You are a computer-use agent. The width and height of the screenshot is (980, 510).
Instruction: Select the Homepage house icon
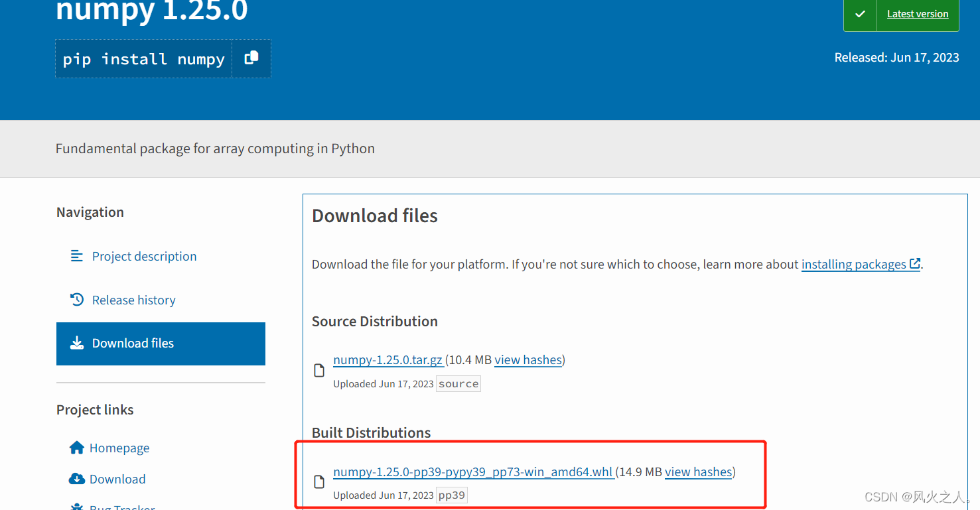pos(77,447)
